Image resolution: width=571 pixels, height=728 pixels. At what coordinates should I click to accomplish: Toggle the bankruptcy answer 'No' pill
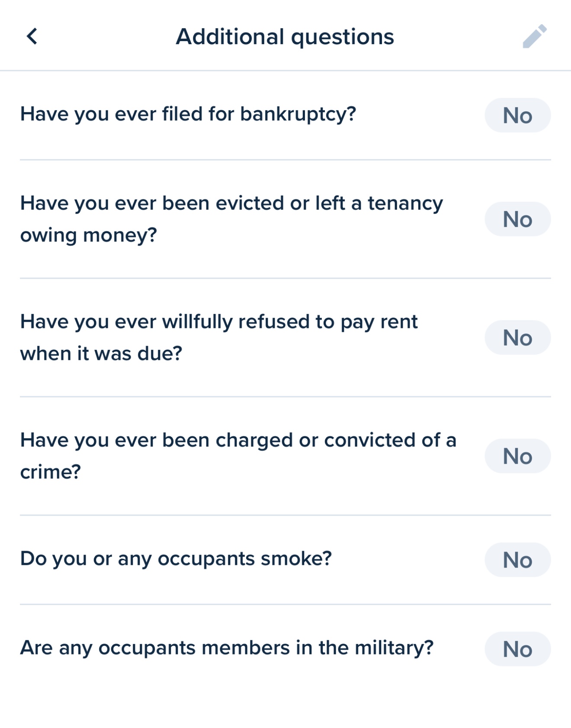coord(517,115)
